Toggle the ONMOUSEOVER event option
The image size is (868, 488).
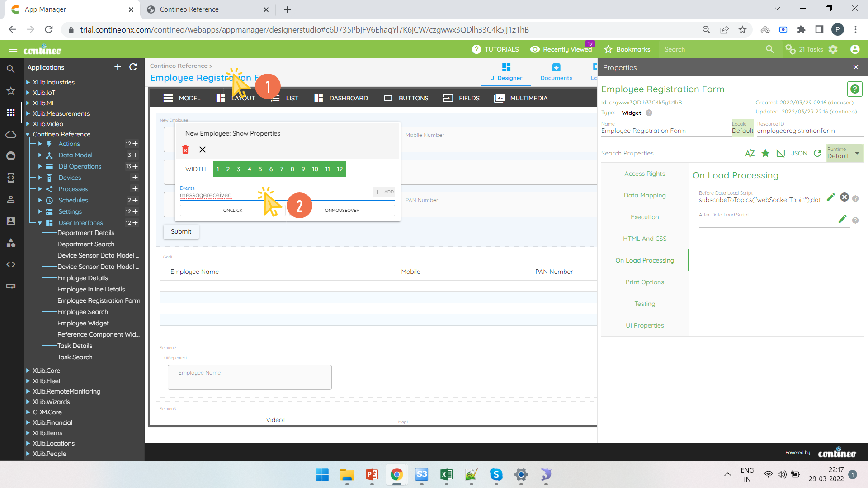pos(342,210)
